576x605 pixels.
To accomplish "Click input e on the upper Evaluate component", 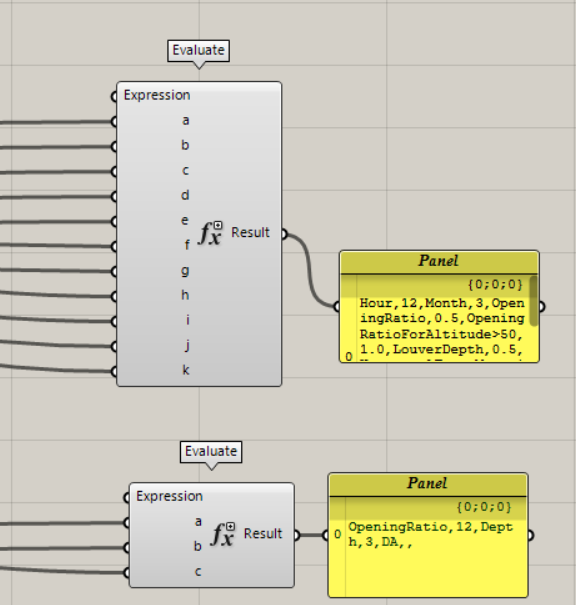I will point(185,220).
